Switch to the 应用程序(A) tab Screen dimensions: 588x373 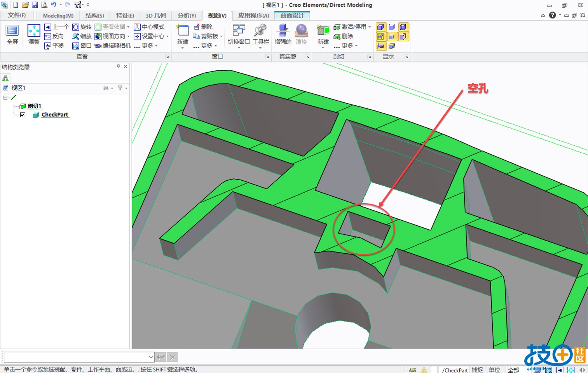(253, 16)
